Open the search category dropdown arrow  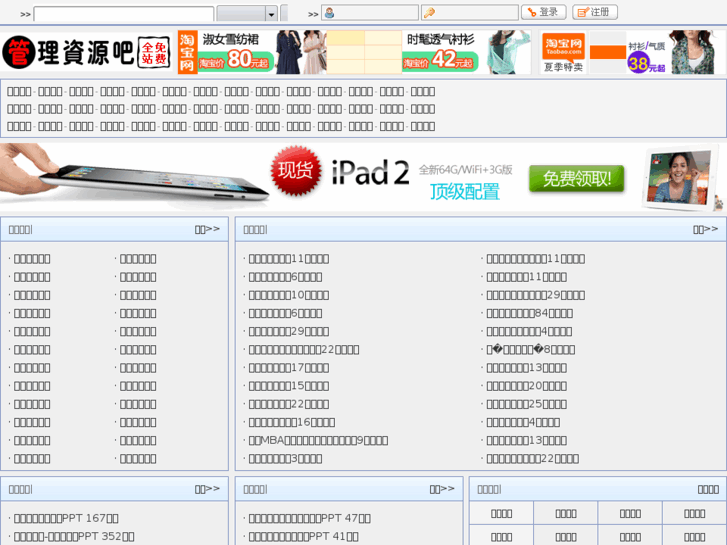pyautogui.click(x=271, y=14)
